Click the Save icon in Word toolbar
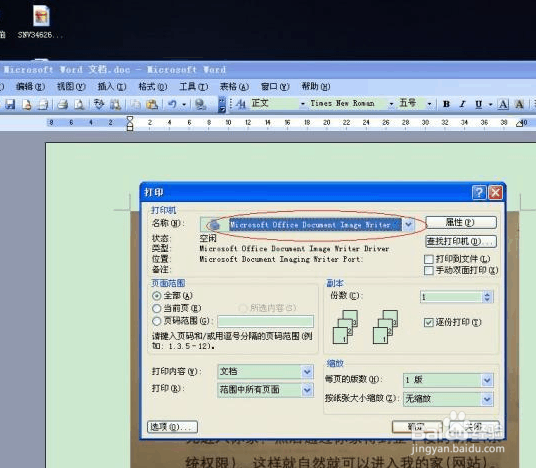The width and height of the screenshot is (536, 468). tap(10, 104)
